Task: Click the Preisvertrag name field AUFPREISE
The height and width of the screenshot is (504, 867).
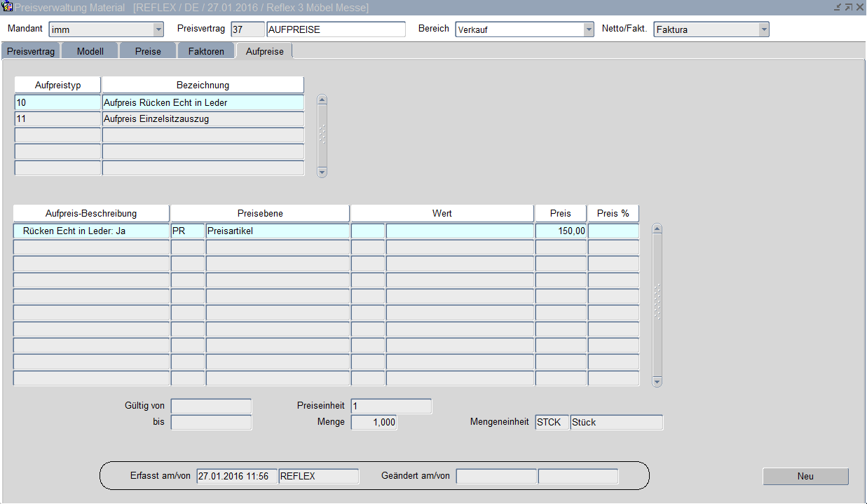Action: [336, 29]
